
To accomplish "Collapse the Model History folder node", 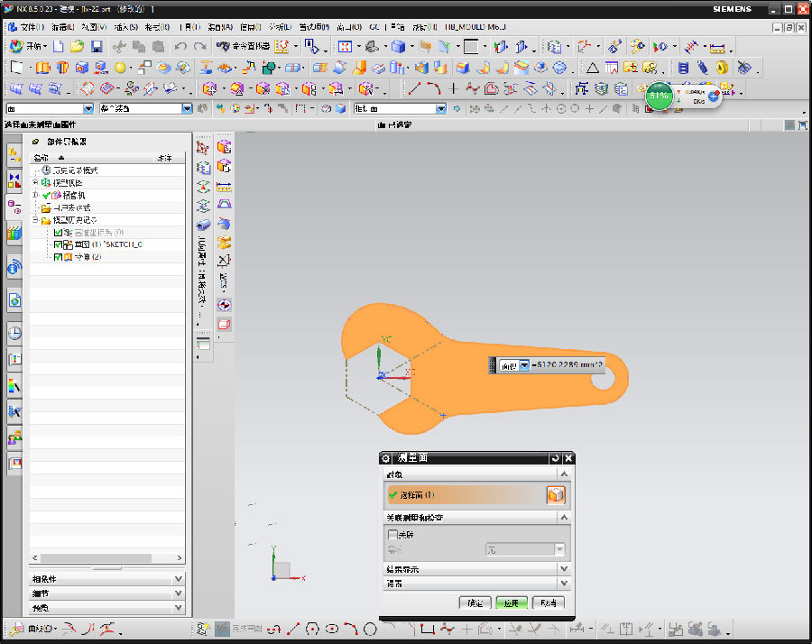I will (x=36, y=220).
